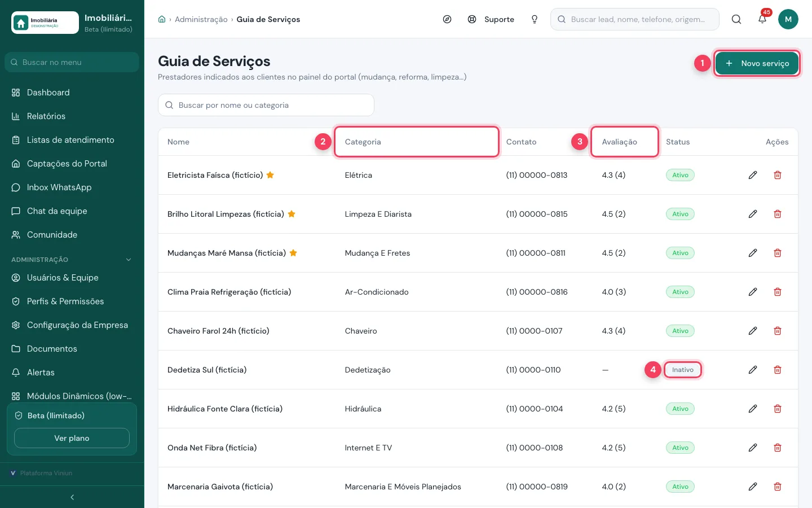This screenshot has width=812, height=508.
Task: Open Suporte link in top bar
Action: (491, 19)
